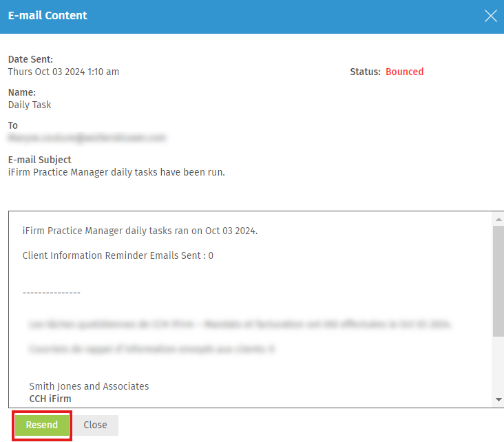The image size is (504, 442).
Task: Click the email body scrollbar down arrow
Action: pyautogui.click(x=498, y=399)
